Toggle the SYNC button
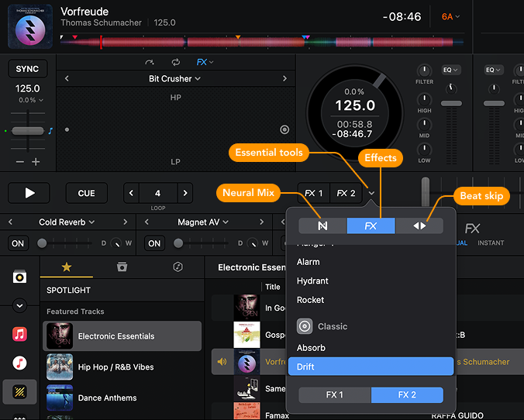The image size is (524, 420). [27, 69]
